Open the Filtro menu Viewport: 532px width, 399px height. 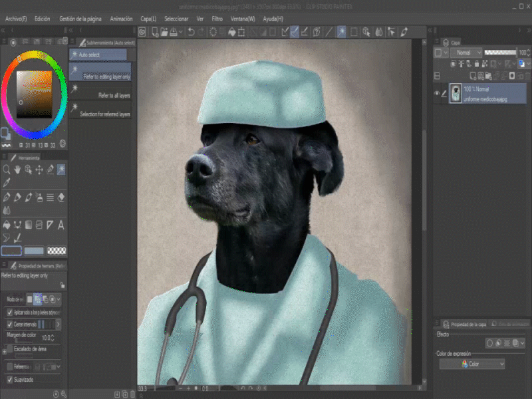pyautogui.click(x=217, y=19)
